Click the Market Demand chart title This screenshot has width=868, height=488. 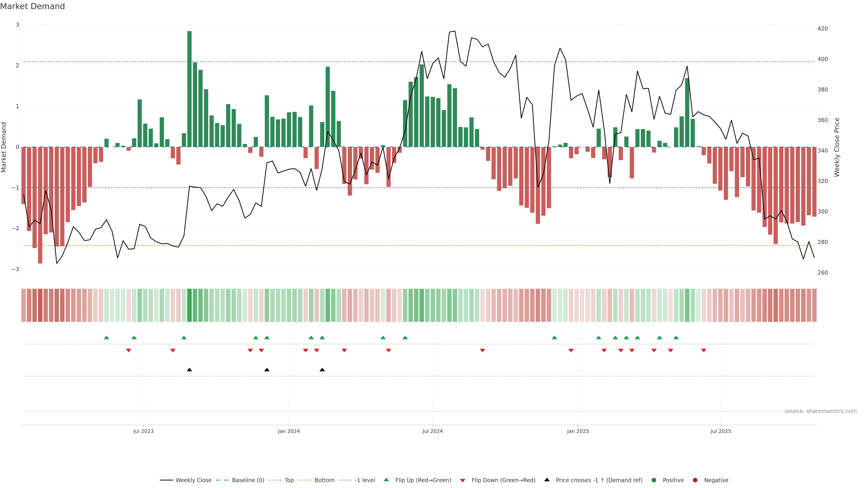[x=32, y=6]
